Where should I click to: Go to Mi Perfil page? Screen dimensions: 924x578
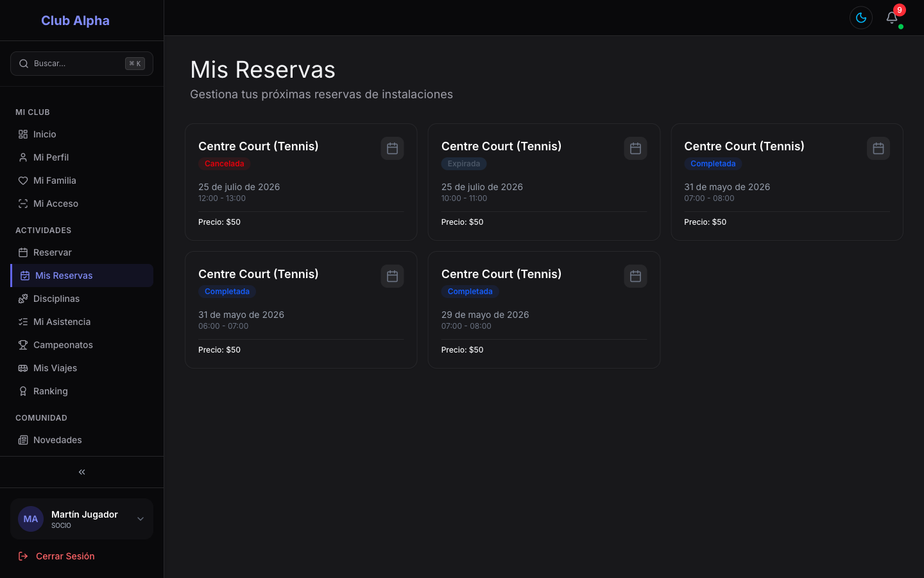[81, 157]
